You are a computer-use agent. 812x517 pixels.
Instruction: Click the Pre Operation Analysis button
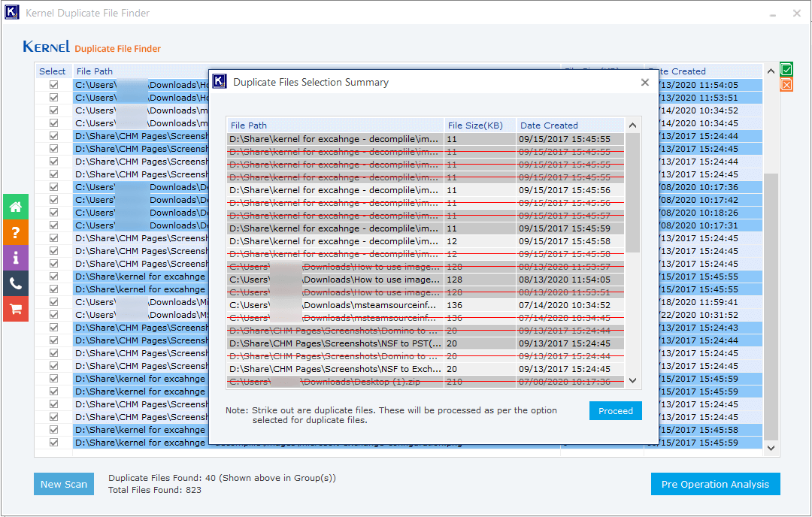(x=715, y=484)
